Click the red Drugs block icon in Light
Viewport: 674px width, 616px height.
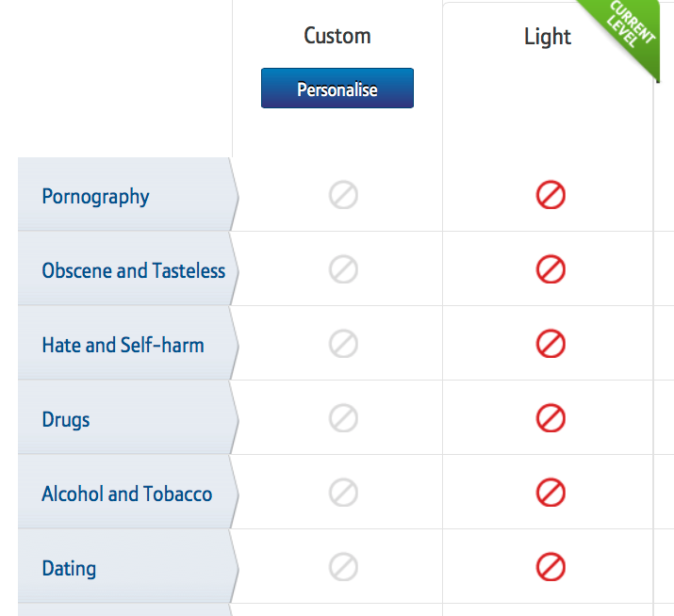point(551,418)
